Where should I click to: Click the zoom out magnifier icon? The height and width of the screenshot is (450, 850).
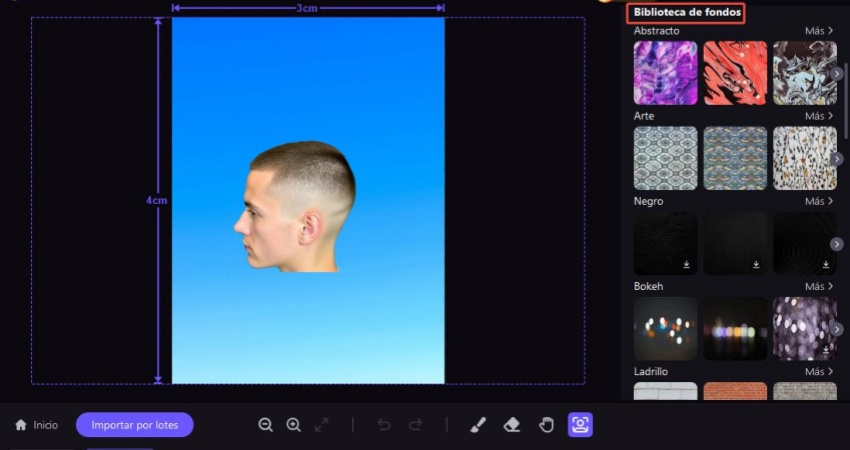click(265, 425)
